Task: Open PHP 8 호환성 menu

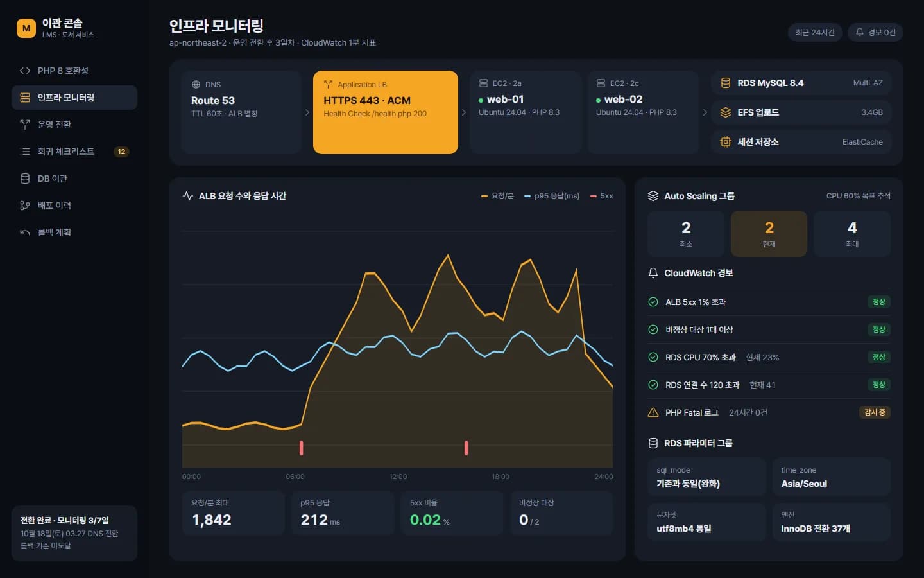Action: pyautogui.click(x=74, y=71)
